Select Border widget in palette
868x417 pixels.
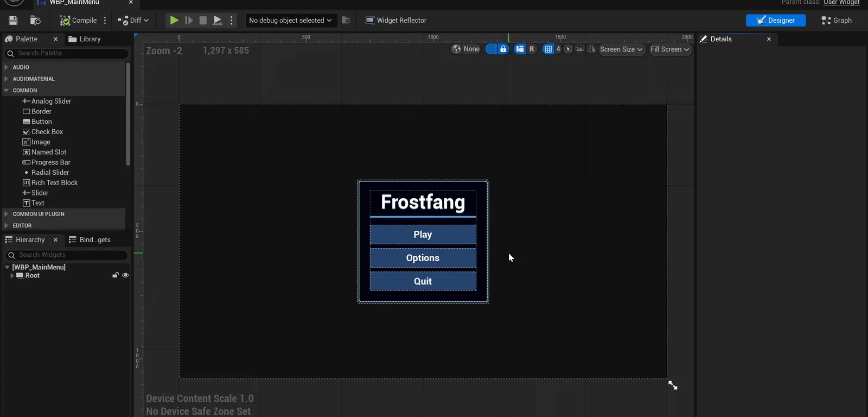tap(37, 111)
